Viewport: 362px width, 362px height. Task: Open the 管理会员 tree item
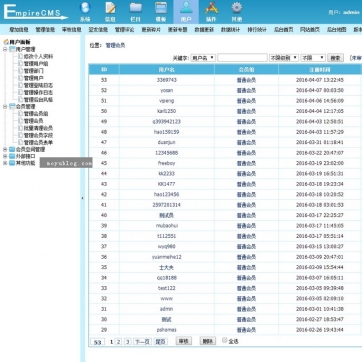[33, 121]
